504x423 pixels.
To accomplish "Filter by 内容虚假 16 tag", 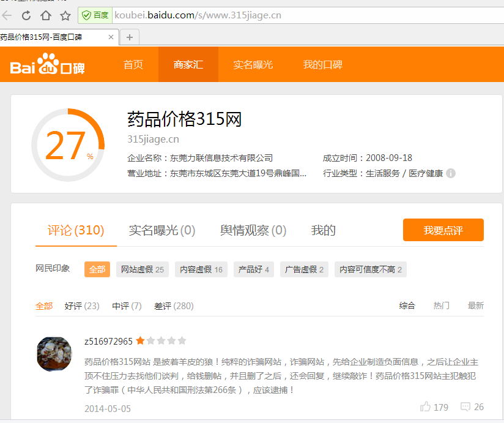I will tap(201, 269).
